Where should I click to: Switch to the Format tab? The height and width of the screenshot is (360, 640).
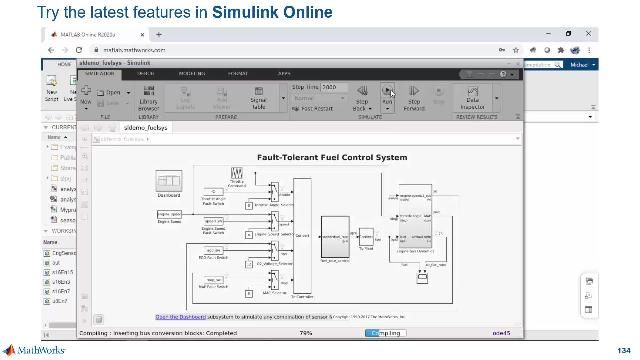pos(238,74)
